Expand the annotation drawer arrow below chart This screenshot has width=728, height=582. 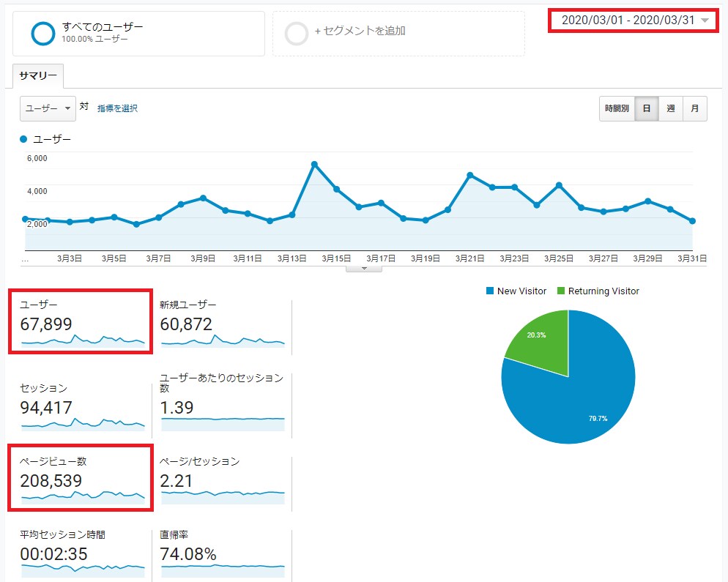click(x=364, y=268)
